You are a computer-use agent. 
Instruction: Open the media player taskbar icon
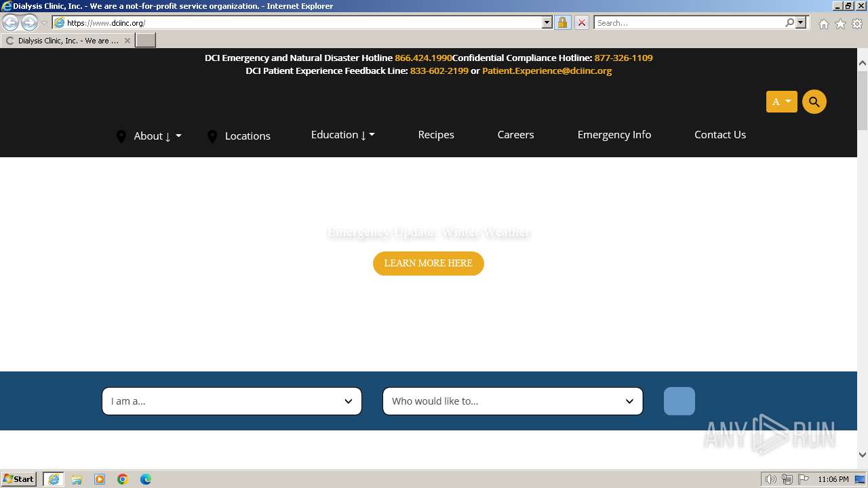100,479
